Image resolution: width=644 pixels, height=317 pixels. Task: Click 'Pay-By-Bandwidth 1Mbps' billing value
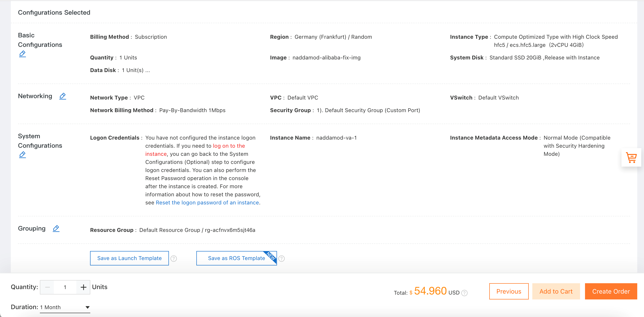pos(192,111)
